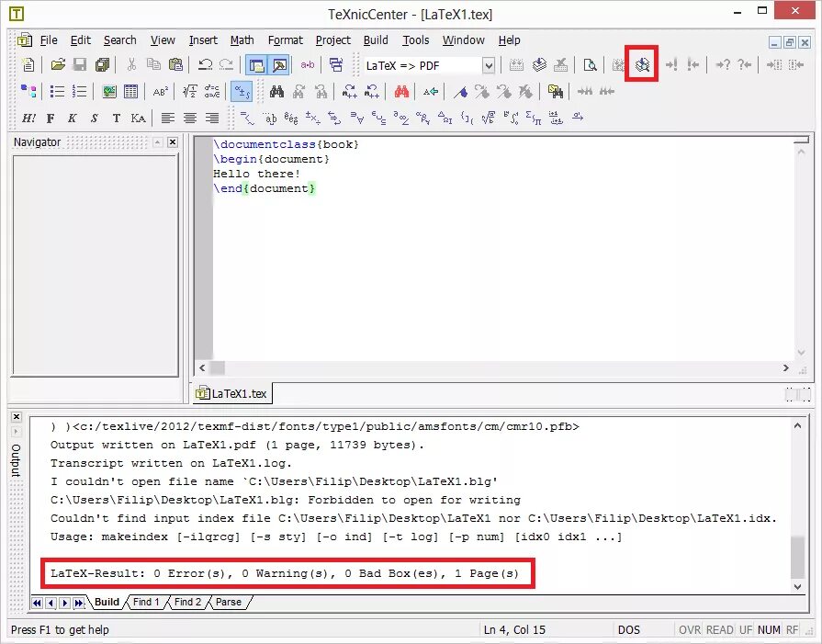The width and height of the screenshot is (822, 644).
Task: Click the 'Transcript written on LaTeX1.log.' line
Action: pos(171,463)
